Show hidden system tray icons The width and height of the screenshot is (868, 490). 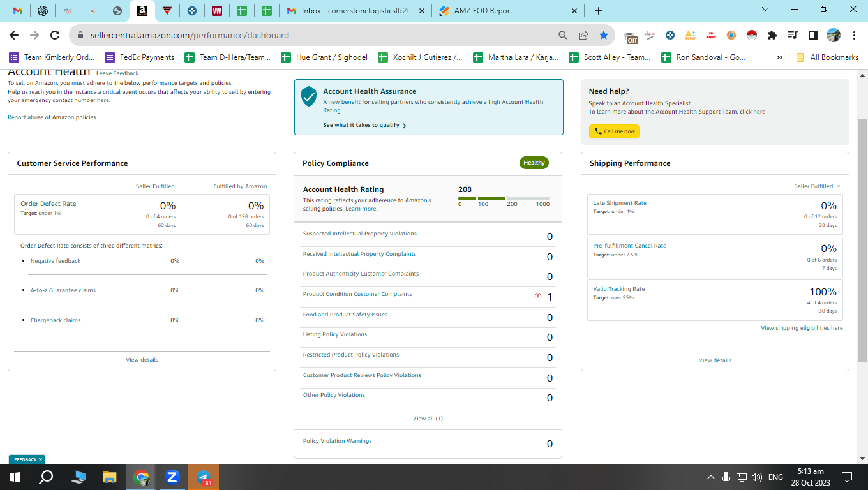coord(711,477)
